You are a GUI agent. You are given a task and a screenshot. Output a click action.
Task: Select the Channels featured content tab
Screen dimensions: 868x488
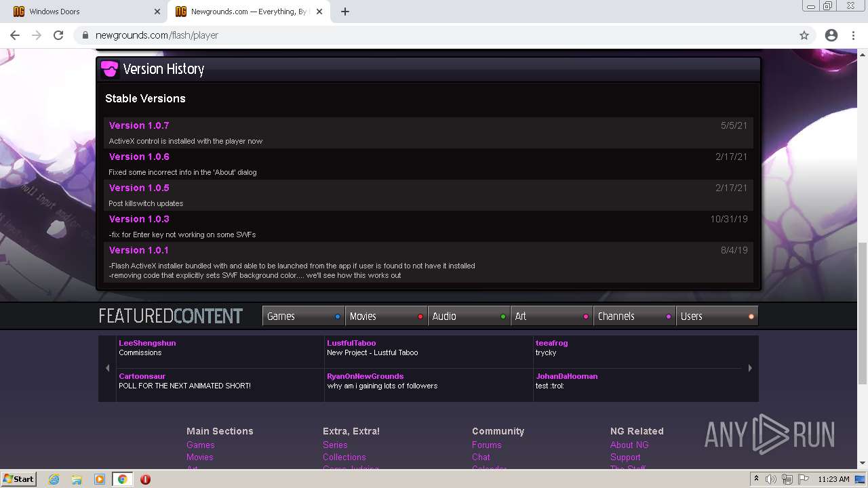pos(635,316)
